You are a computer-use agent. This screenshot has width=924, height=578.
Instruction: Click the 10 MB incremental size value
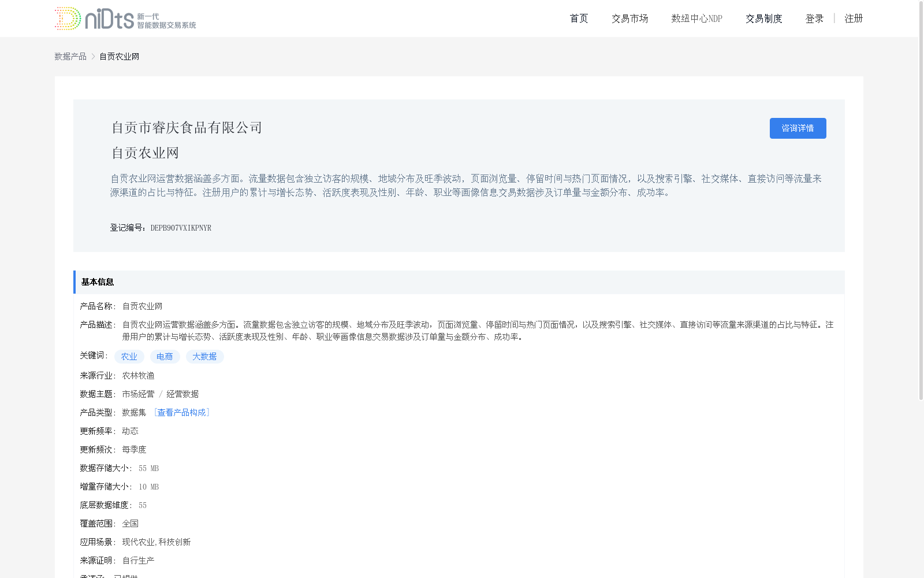tap(148, 487)
